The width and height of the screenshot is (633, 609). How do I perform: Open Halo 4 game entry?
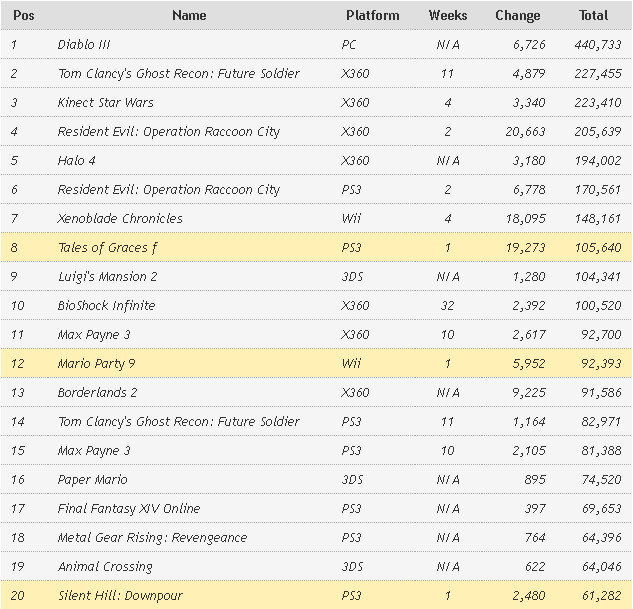pos(78,160)
